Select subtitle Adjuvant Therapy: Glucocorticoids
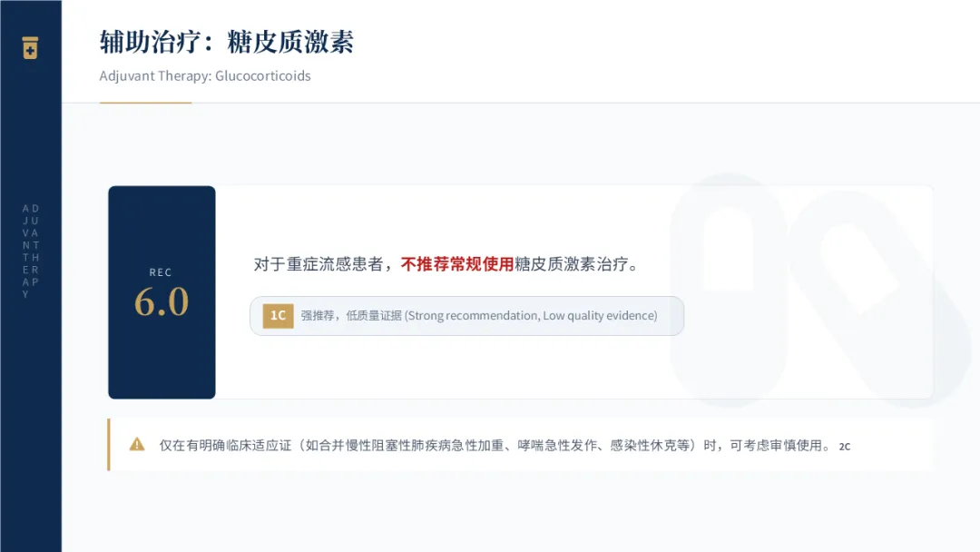The height and width of the screenshot is (552, 980). (x=205, y=75)
